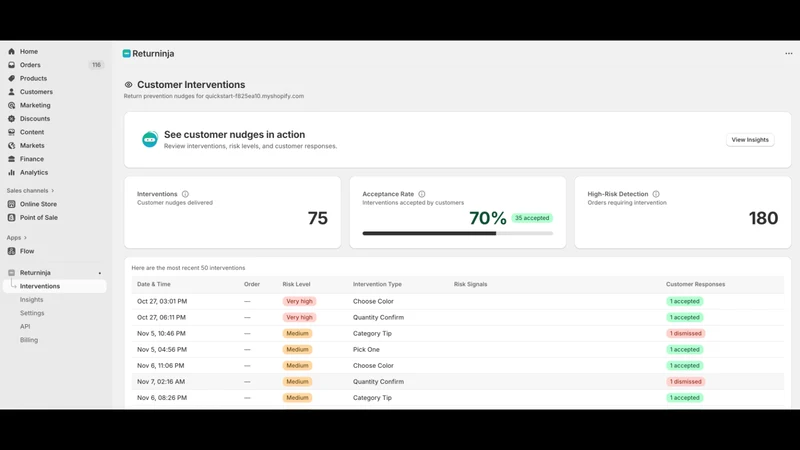
Task: Click the Pick One intervention type
Action: click(x=366, y=349)
